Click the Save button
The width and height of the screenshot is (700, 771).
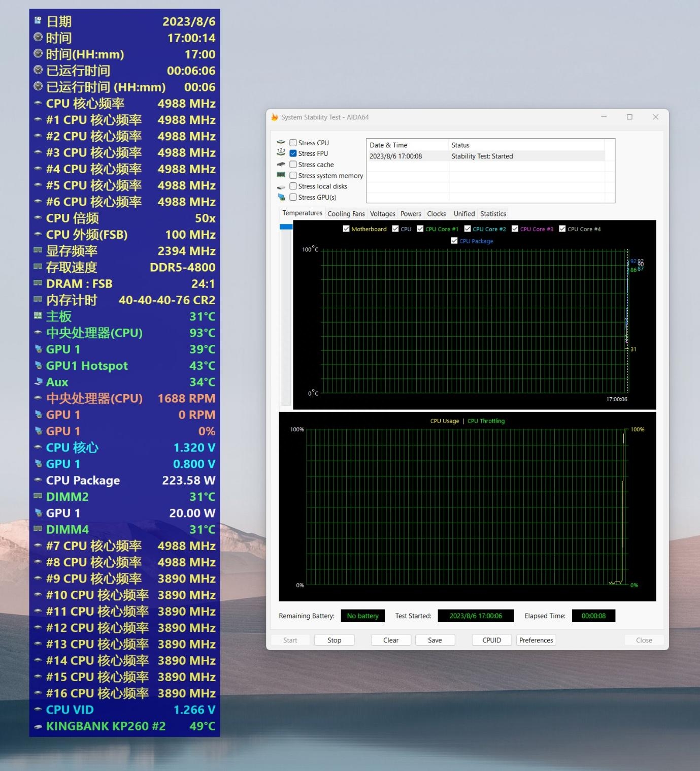coord(435,640)
